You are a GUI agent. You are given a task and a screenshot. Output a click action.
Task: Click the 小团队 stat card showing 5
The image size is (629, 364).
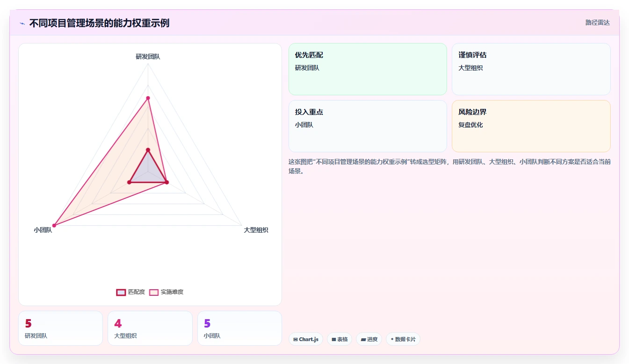click(239, 328)
